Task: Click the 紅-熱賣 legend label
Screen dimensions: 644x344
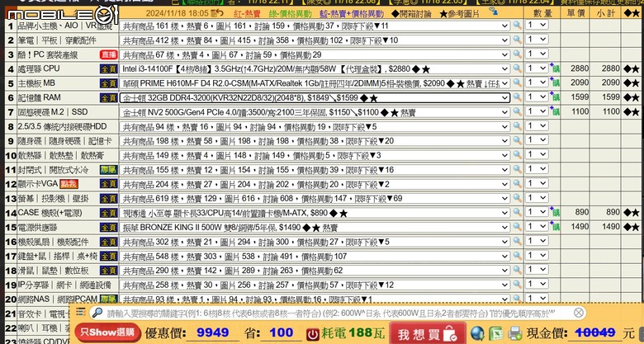Action: [247, 13]
